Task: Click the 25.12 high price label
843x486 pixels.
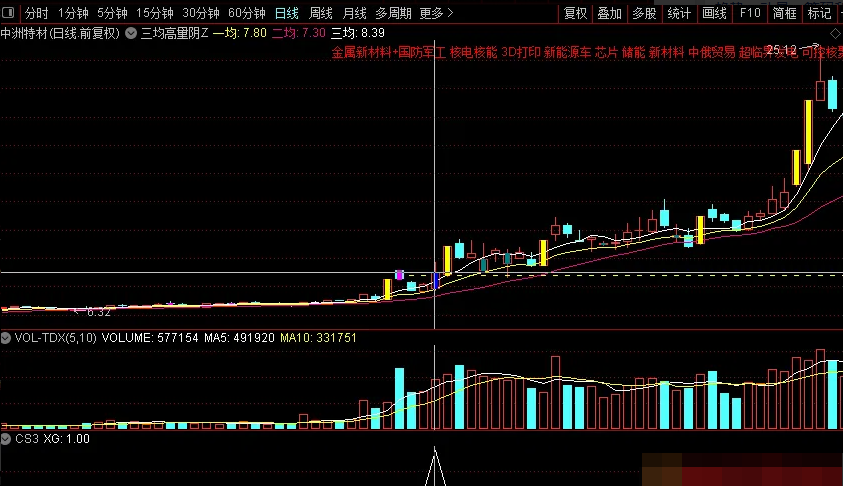Action: (781, 51)
